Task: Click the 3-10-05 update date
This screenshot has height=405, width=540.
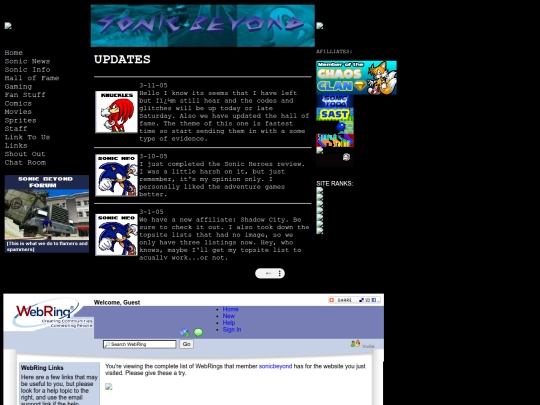Action: (153, 156)
